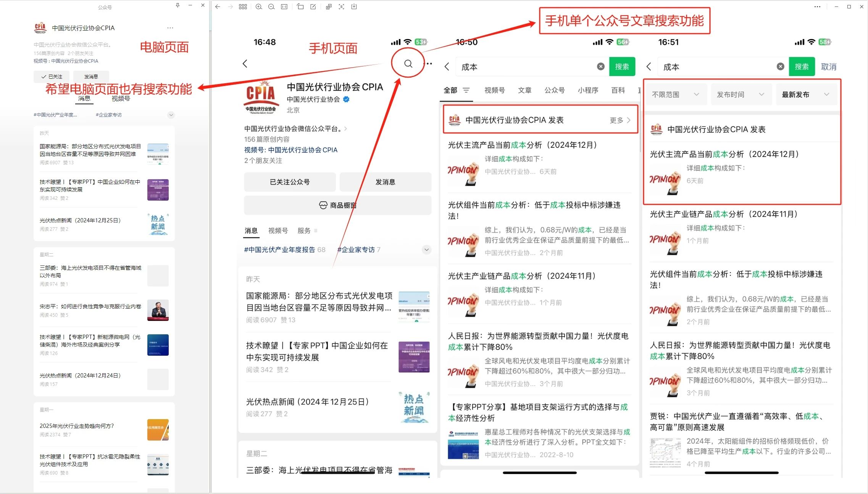
Task: Click the phone page's magnifier search icon
Action: [x=408, y=63]
